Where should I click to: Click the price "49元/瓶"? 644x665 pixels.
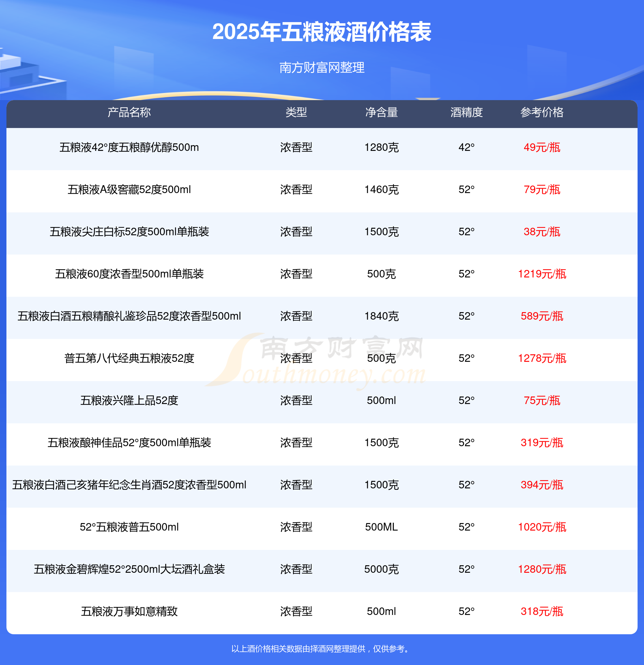(x=542, y=147)
